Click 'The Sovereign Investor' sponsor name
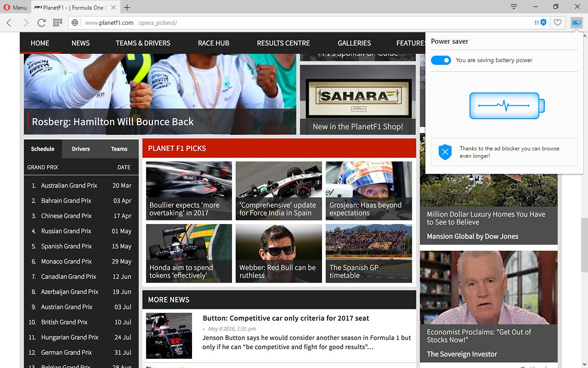Screen dimensions: 588x368 point(462,354)
